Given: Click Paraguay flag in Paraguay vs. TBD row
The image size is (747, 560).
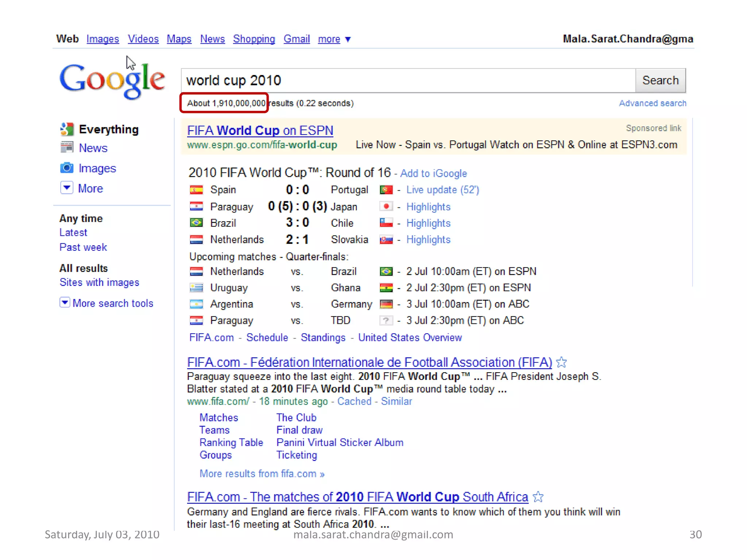Looking at the screenshot, I should tap(196, 320).
